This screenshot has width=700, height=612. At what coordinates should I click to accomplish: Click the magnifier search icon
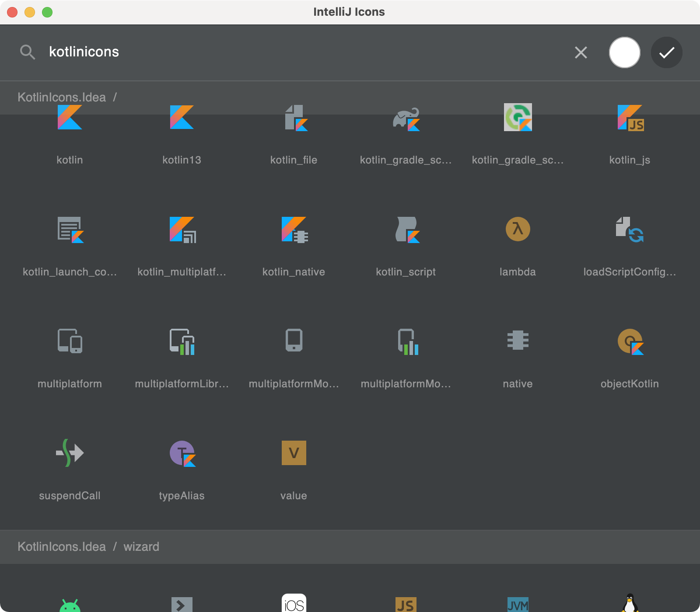click(28, 52)
